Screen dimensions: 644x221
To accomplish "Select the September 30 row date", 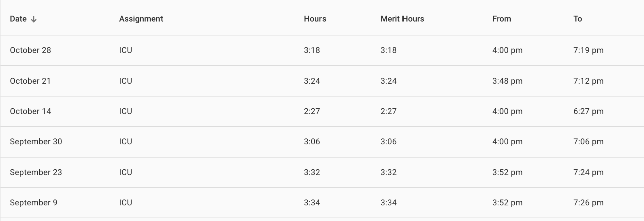I will coord(36,142).
